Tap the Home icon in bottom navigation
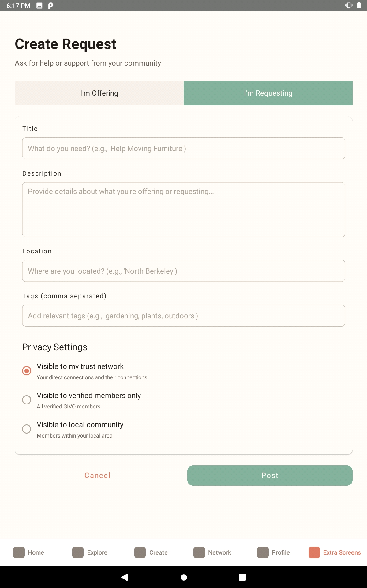The width and height of the screenshot is (367, 588). click(19, 552)
